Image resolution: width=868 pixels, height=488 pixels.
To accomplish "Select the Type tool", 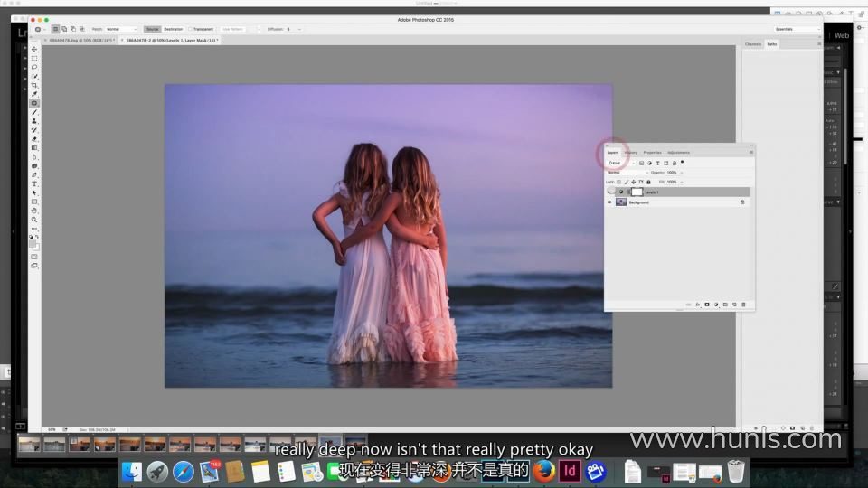I will coord(34,183).
